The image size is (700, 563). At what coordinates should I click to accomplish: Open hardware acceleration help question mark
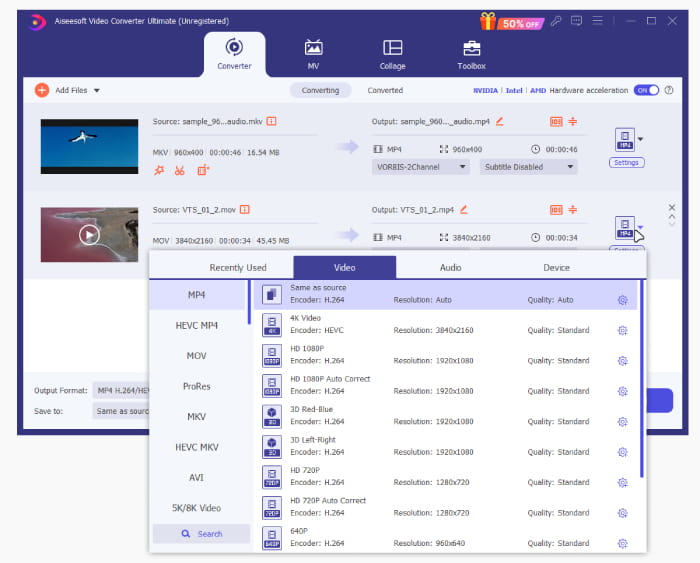click(668, 90)
